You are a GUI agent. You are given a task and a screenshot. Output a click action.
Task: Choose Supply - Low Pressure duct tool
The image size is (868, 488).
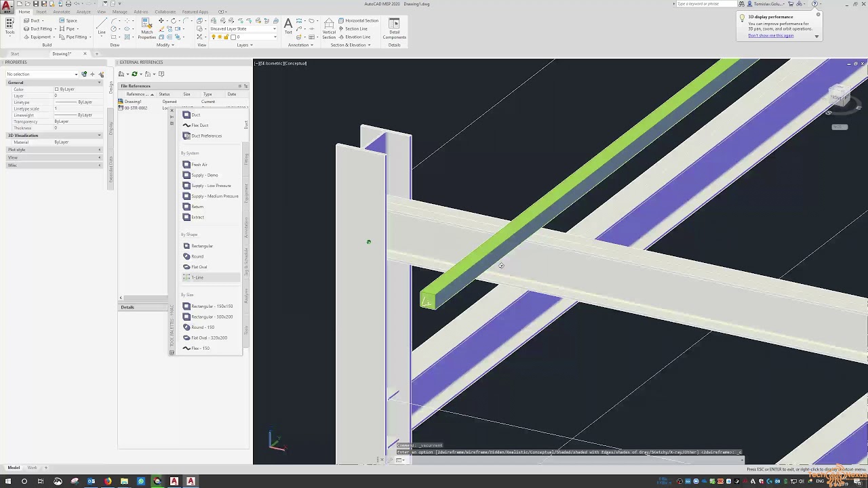coord(207,186)
